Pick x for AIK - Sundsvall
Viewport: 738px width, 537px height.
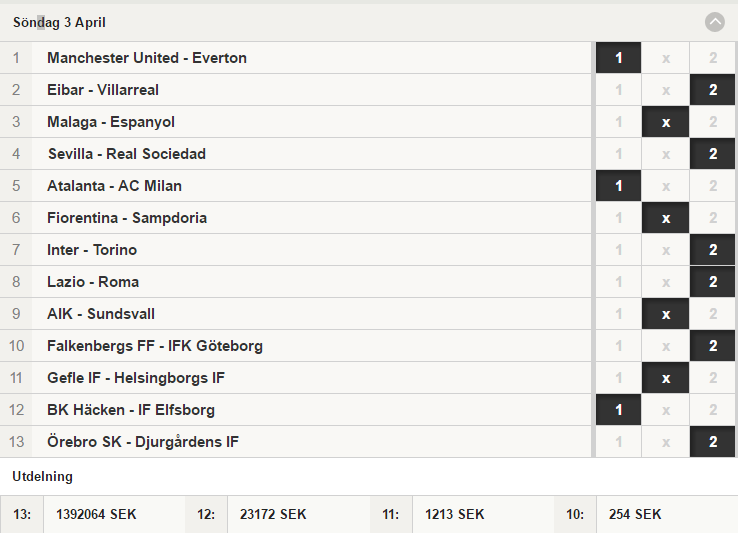pos(666,314)
